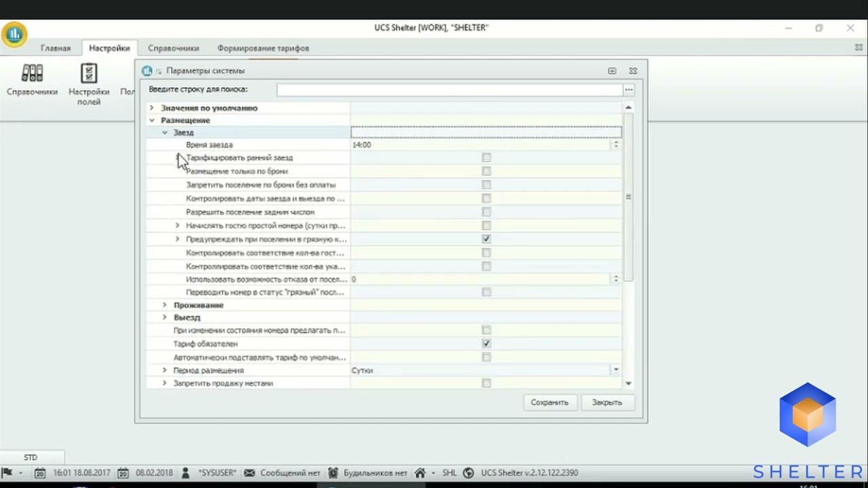This screenshot has width=868, height=488.
Task: Toggle Запретить поселение по брони без оплаты
Action: (486, 184)
